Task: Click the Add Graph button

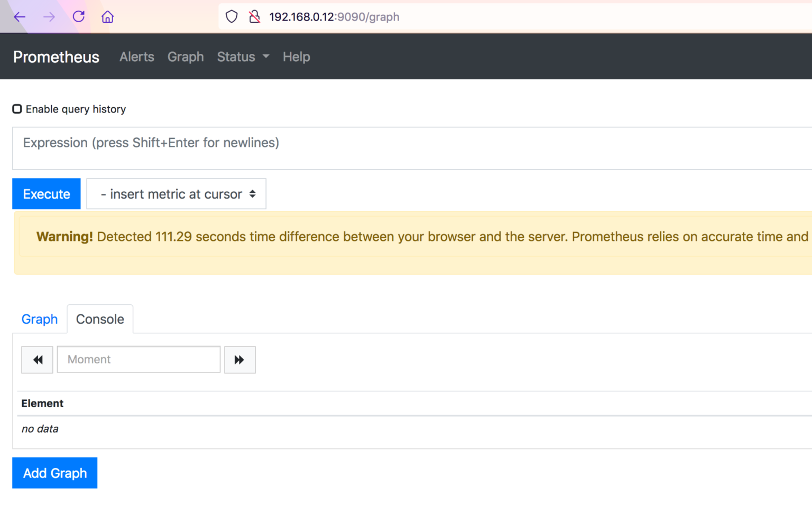Action: tap(54, 473)
